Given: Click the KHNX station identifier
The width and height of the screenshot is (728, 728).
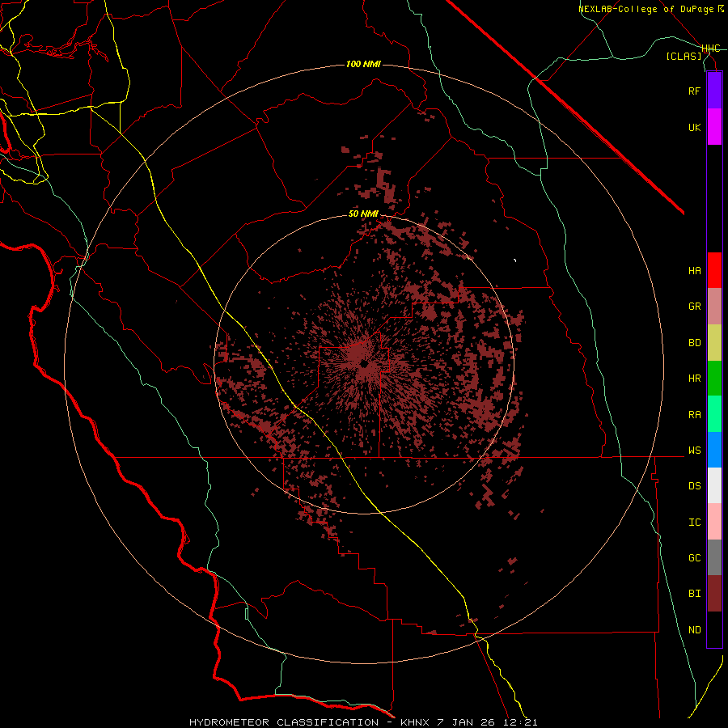Looking at the screenshot, I should click(415, 722).
